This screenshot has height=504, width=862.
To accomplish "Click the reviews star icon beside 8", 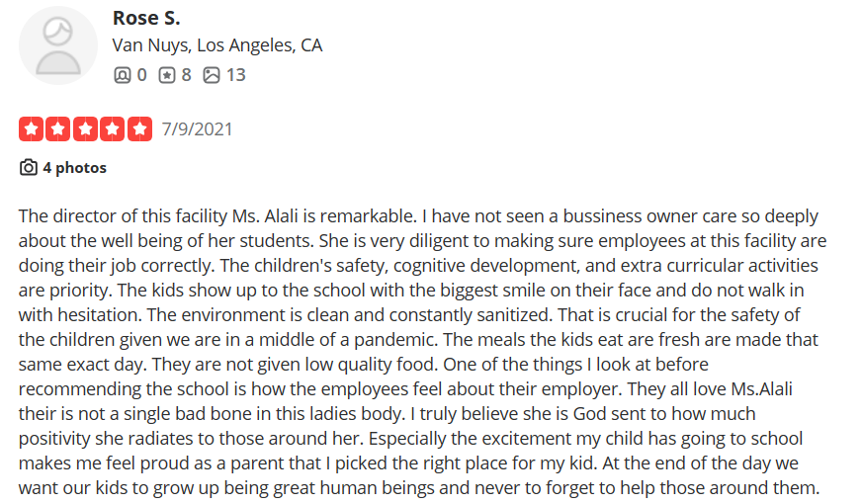I will tap(167, 75).
